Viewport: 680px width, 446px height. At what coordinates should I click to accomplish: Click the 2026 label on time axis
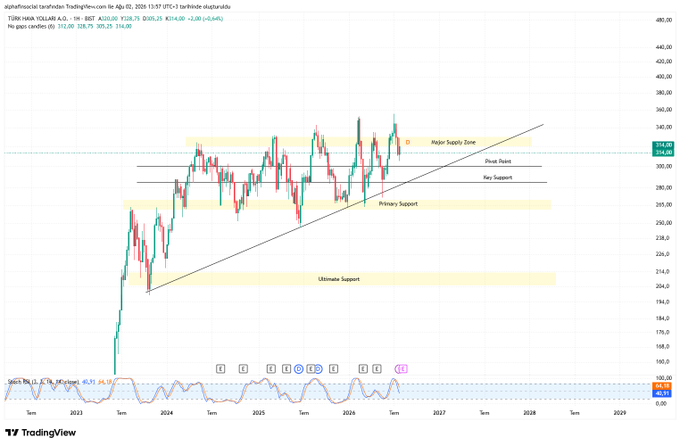coord(349,413)
